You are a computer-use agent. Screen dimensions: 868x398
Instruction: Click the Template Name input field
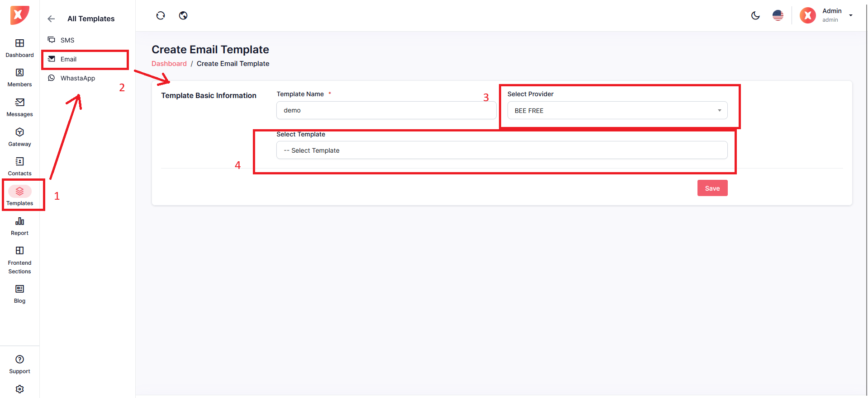pos(386,111)
